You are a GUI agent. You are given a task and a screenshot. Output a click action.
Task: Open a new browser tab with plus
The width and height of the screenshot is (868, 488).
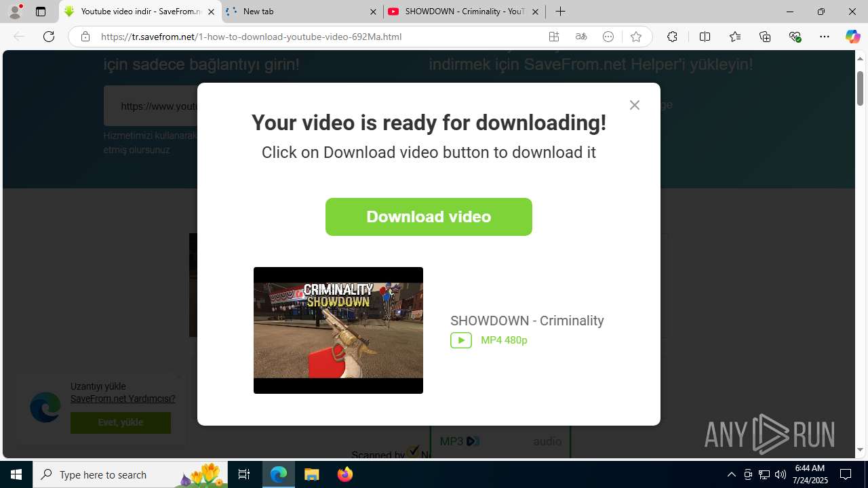tap(560, 12)
